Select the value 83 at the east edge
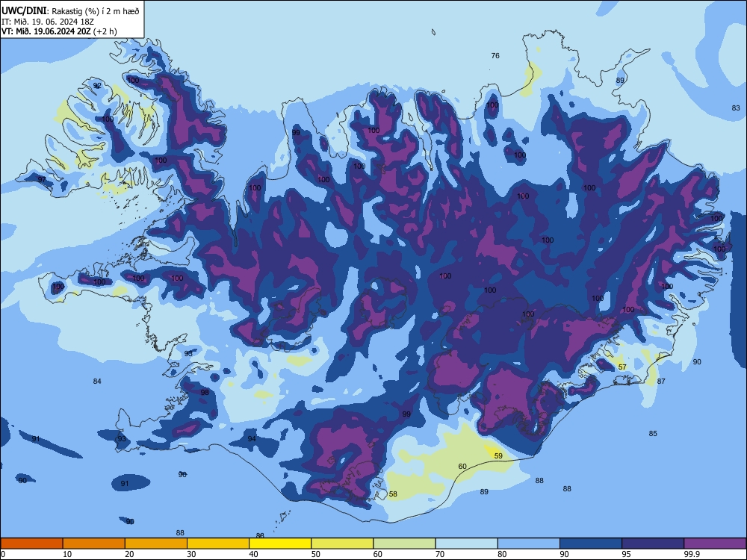 click(x=736, y=108)
